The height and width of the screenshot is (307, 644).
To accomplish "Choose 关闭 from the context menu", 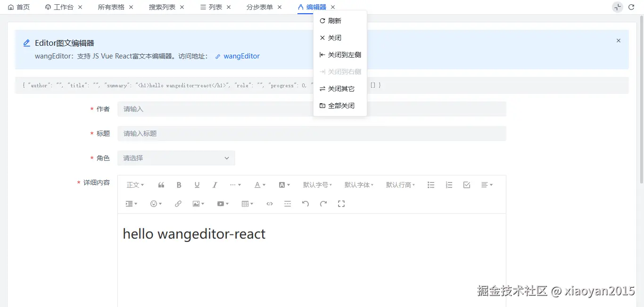I will click(340, 38).
